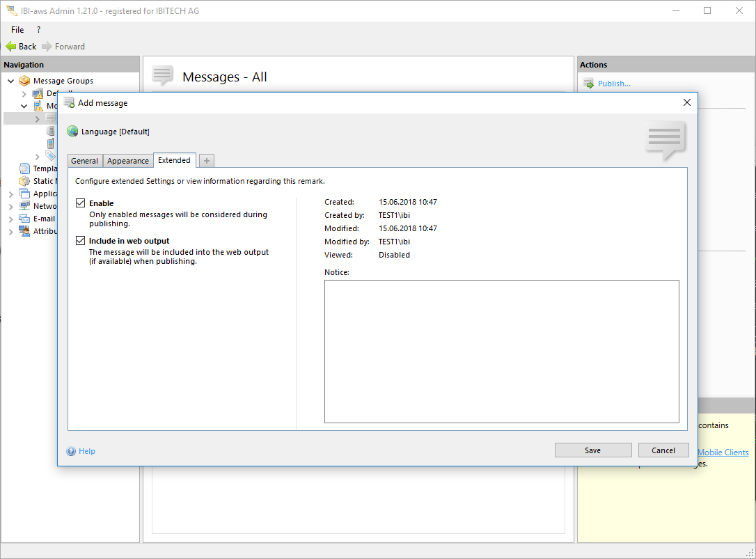Click the Cancel button
This screenshot has width=756, height=559.
pos(663,450)
